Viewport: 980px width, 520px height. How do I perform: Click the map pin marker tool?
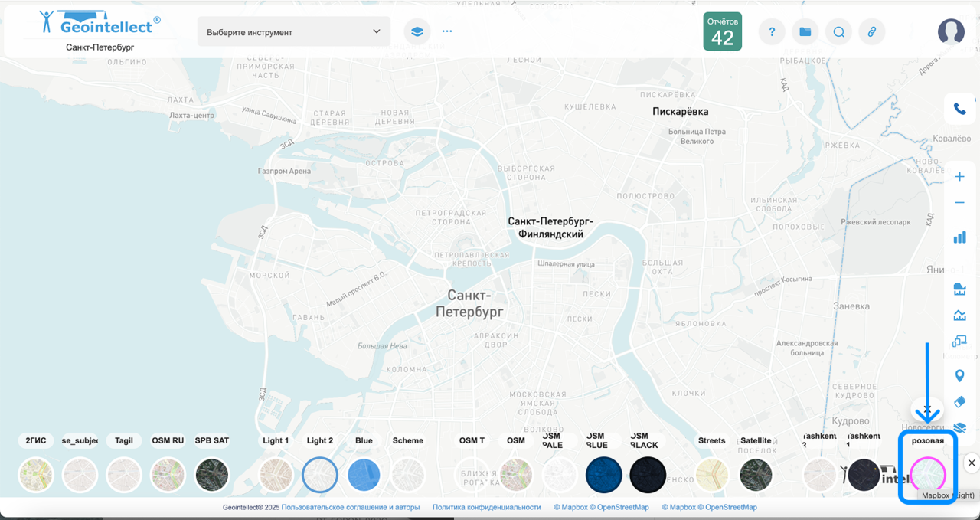[x=959, y=376]
